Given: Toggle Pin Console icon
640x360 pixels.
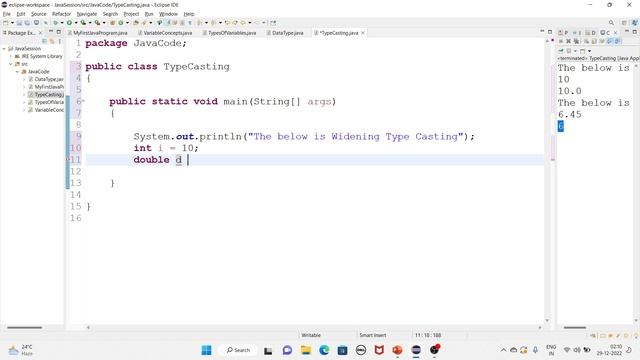Looking at the screenshot, I should pyautogui.click(x=561, y=51).
